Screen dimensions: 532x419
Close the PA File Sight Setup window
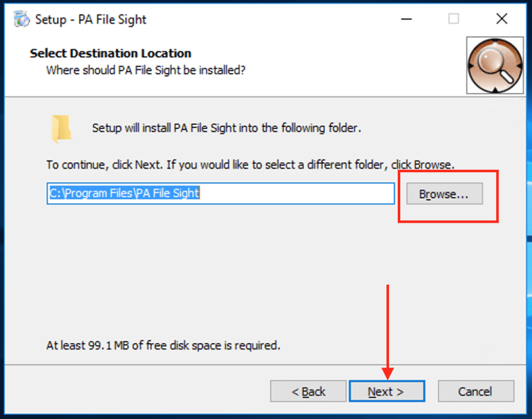pyautogui.click(x=501, y=19)
